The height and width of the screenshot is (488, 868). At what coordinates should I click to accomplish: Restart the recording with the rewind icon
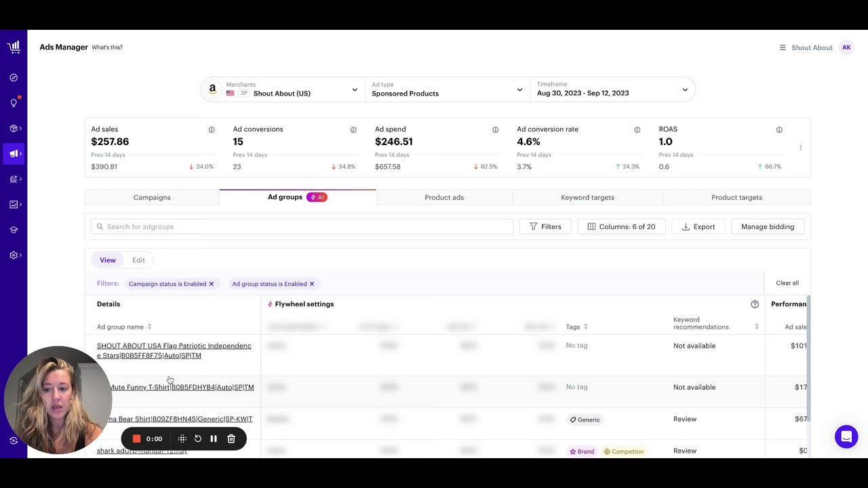click(198, 439)
